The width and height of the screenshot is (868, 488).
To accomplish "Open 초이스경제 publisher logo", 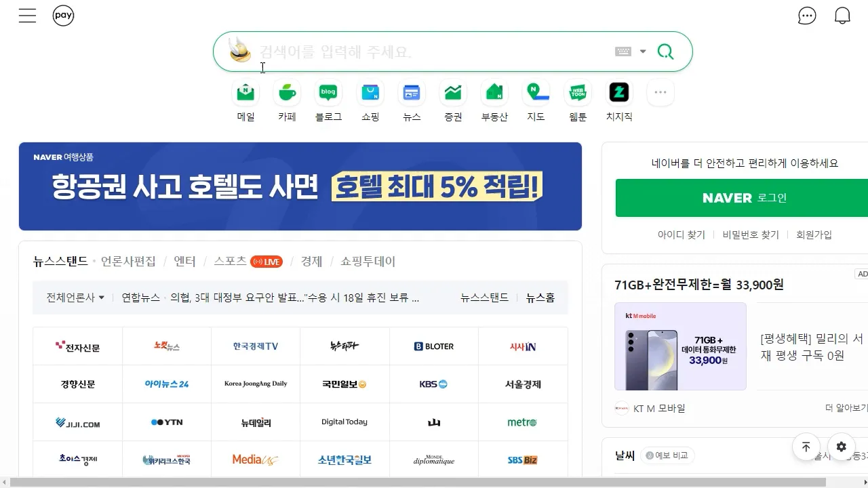I will [x=78, y=460].
